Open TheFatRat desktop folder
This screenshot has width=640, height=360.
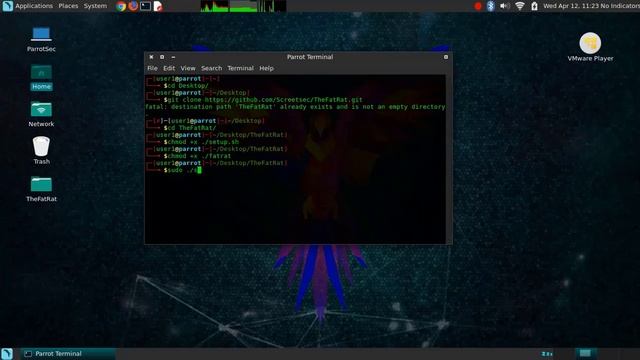41,189
